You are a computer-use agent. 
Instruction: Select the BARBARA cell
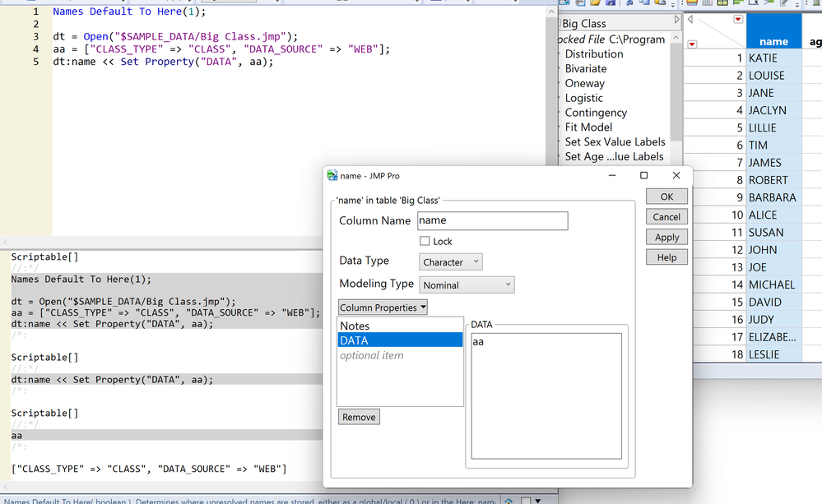(774, 197)
